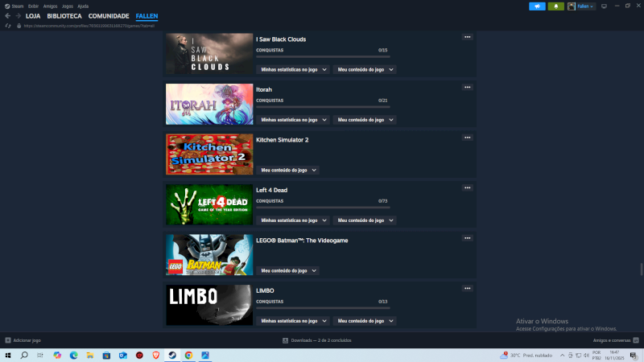Expand Minhas estatísticas no jogo for LIMBO
The height and width of the screenshot is (362, 644).
[x=293, y=321]
